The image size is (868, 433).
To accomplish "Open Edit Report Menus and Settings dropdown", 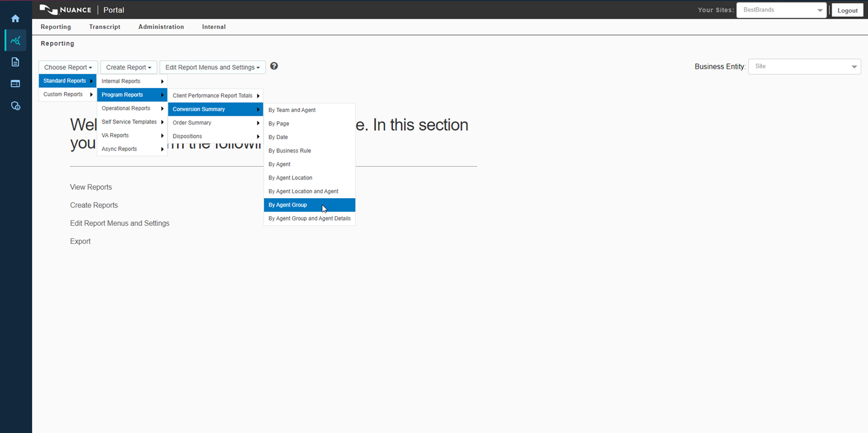I will pos(212,67).
